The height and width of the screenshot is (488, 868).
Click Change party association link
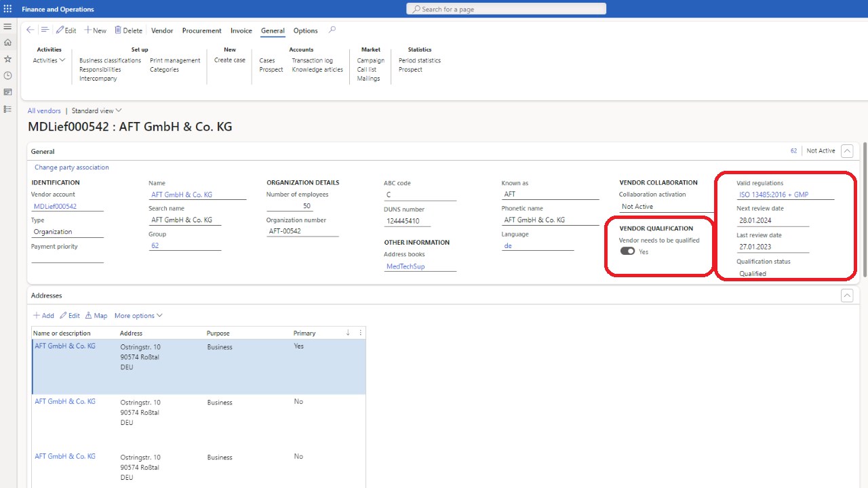coord(72,167)
